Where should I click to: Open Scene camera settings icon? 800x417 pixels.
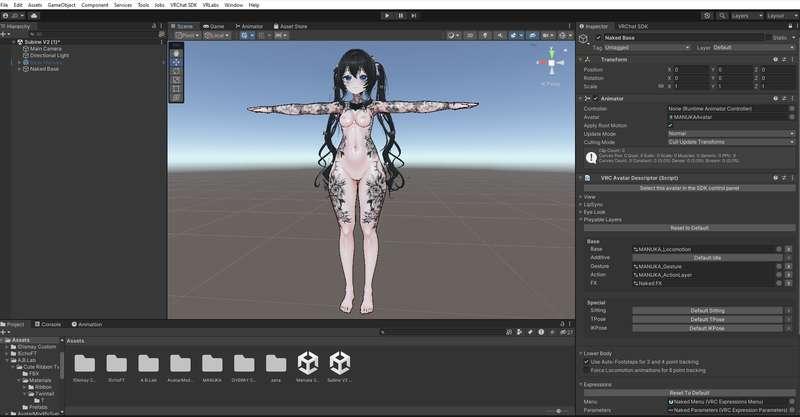(547, 35)
